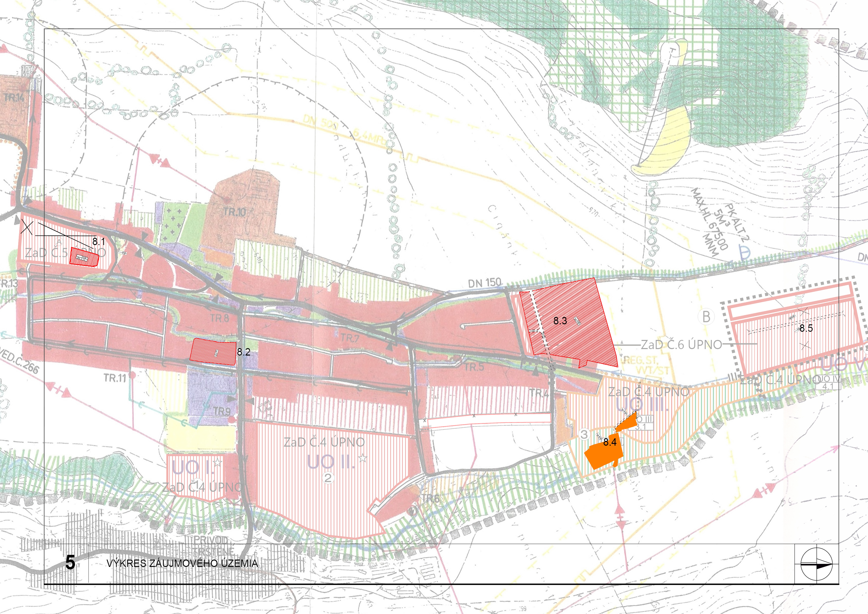Click the VÝKRES ZÁUJMOVÉHO ÚZEMIA title text
This screenshot has height=614, width=868.
pos(182,563)
